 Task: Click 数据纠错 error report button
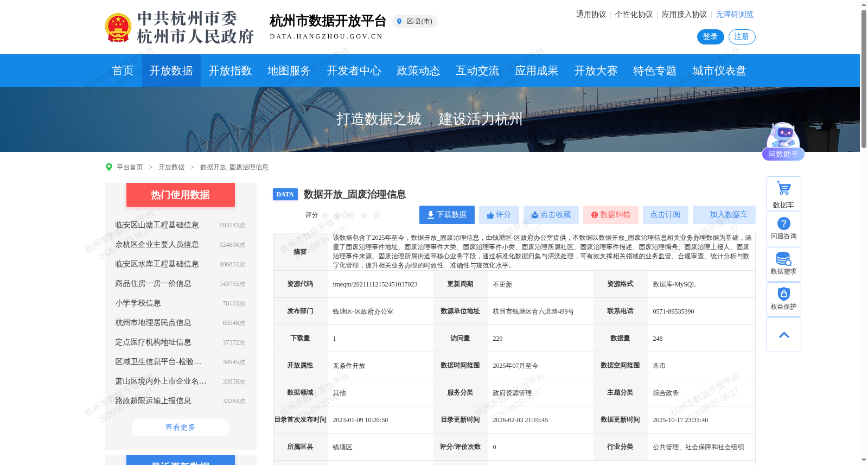611,215
